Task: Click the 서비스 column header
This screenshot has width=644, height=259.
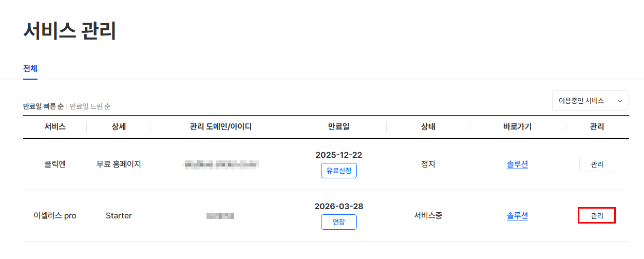Action: 55,127
